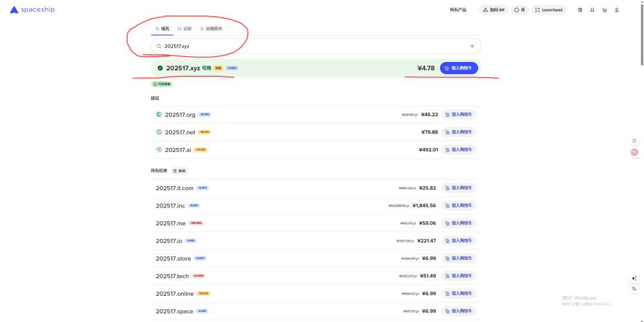Open the notifications bell icon

pos(592,10)
